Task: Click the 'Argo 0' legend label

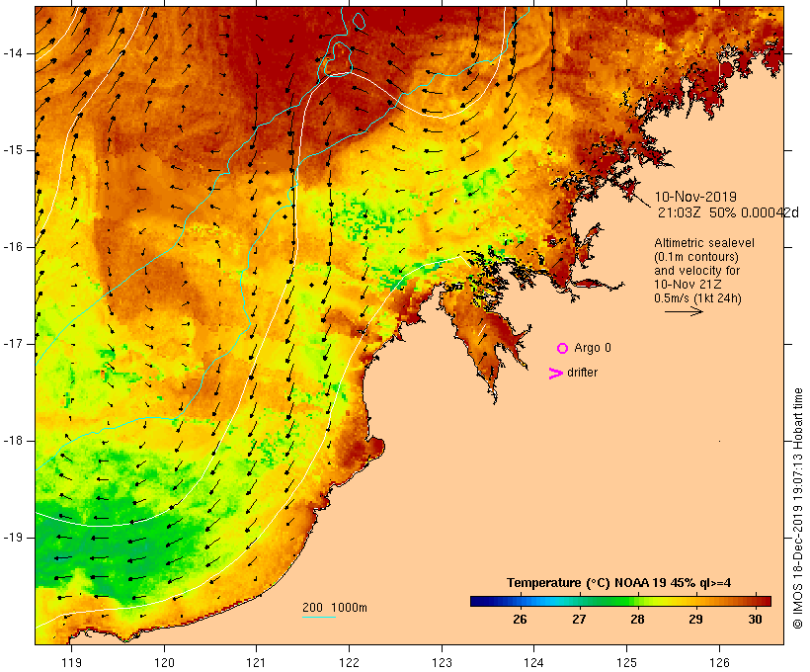Action: coord(593,348)
